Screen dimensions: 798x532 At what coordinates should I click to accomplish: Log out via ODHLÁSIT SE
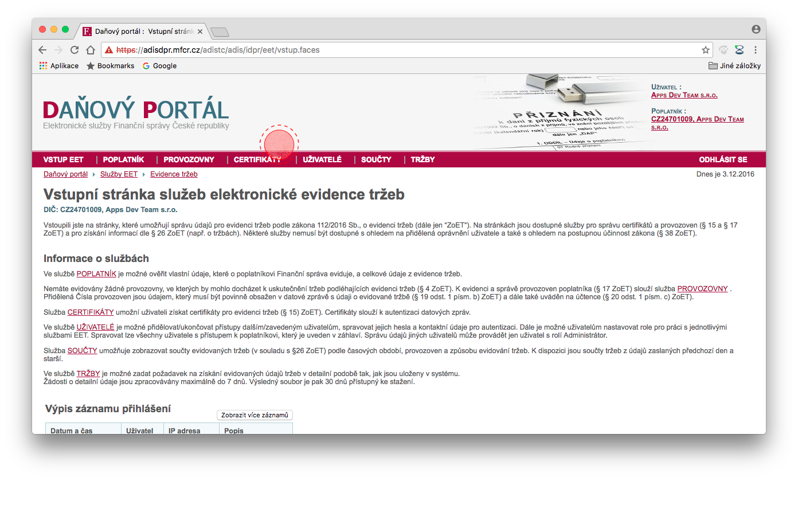point(723,159)
